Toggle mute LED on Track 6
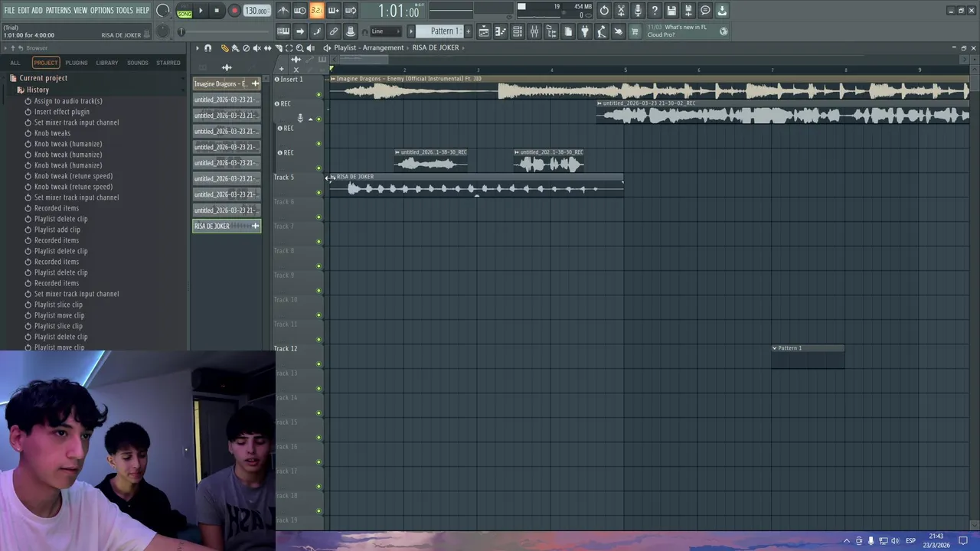 click(x=319, y=217)
